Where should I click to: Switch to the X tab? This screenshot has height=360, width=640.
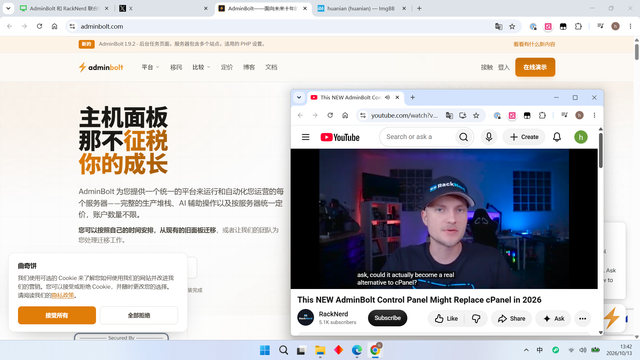[x=163, y=9]
